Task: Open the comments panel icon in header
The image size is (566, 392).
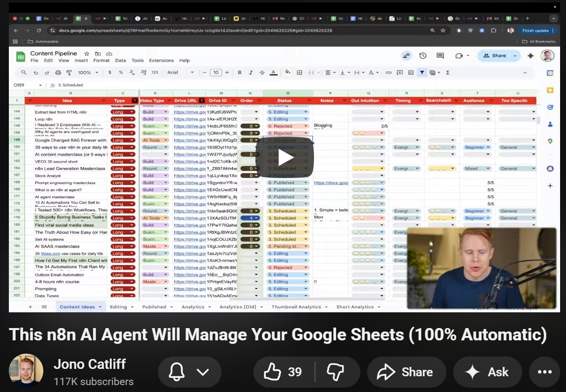Action: click(x=440, y=56)
